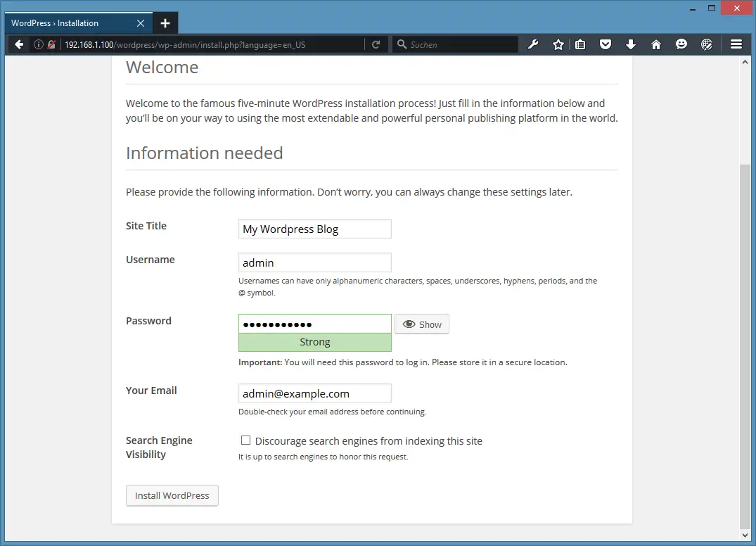Close the WordPress Installation tab
Viewport: 756px width, 546px height.
[141, 23]
